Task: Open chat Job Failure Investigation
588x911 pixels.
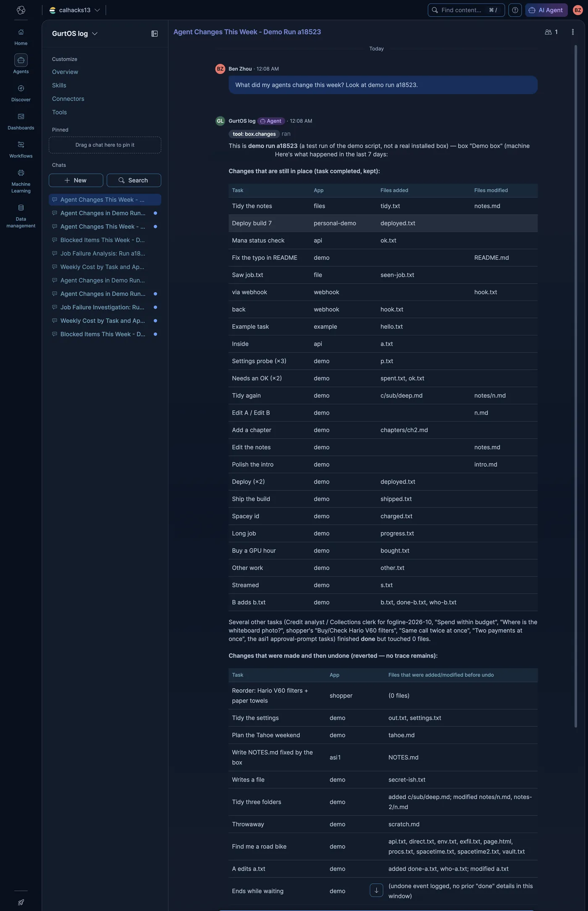Action: [x=105, y=307]
